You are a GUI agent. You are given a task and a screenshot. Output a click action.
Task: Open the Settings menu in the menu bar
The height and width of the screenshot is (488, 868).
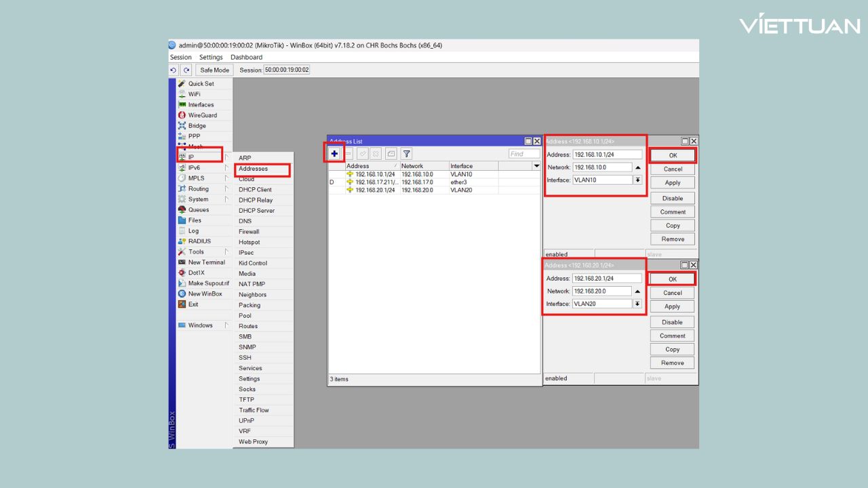click(x=211, y=57)
